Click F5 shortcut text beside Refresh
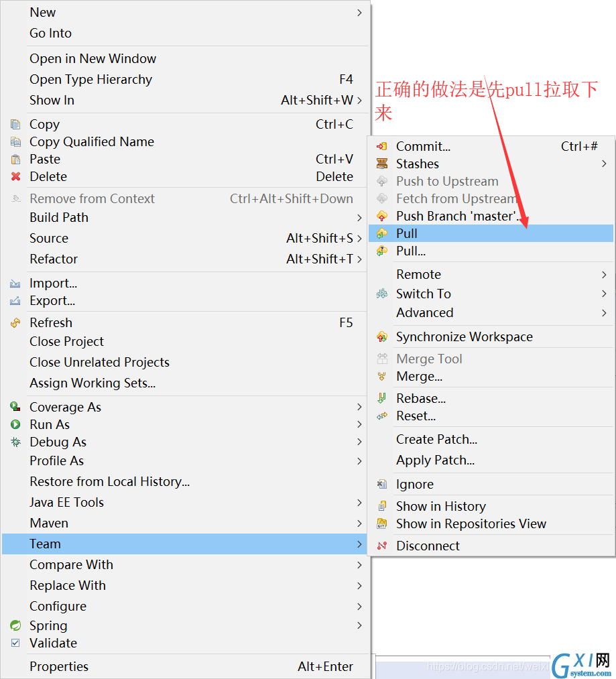The height and width of the screenshot is (679, 616). pos(346,323)
